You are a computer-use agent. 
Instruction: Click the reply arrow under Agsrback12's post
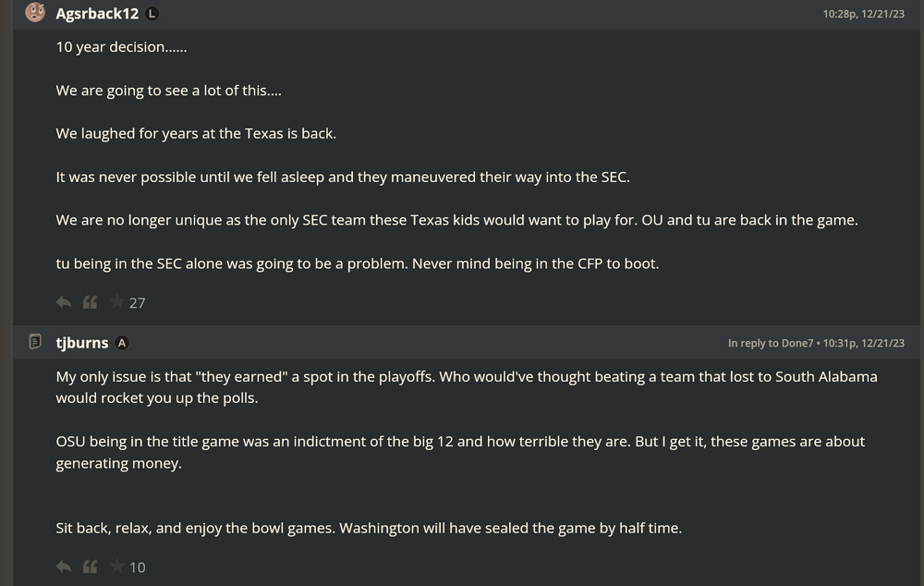point(64,302)
